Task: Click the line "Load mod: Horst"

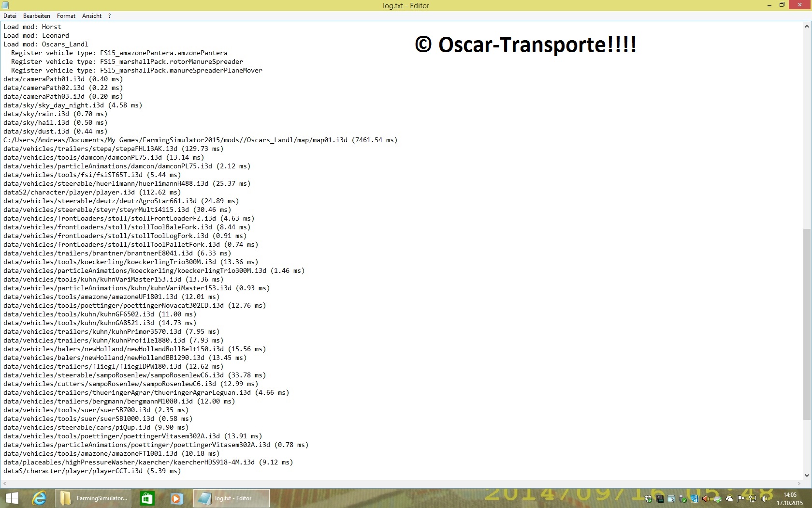Action: click(32, 27)
